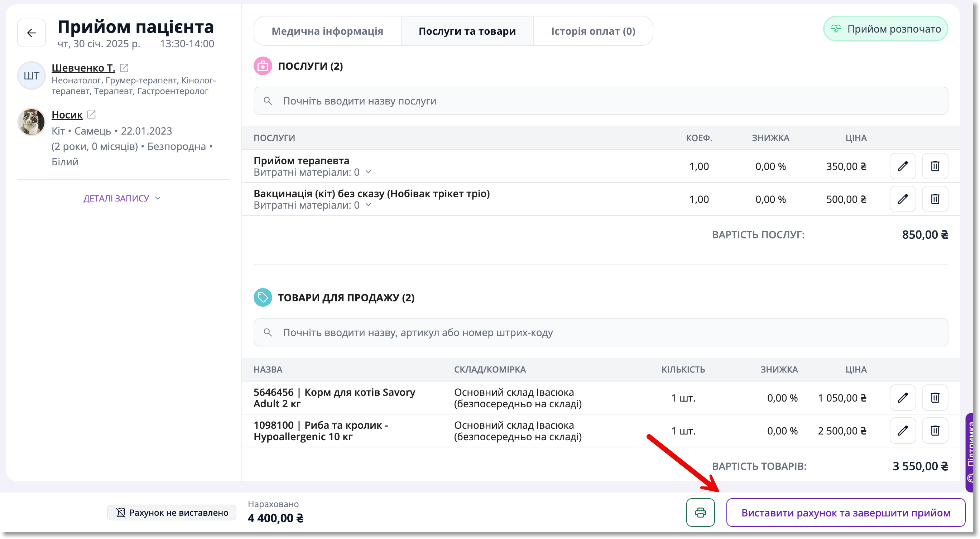Select the Послуги та товари tab
This screenshot has height=539, width=980.
[467, 31]
